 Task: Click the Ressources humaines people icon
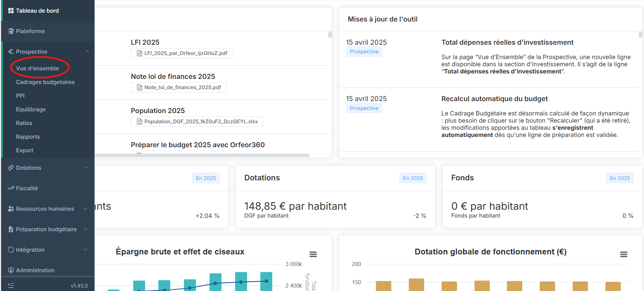point(11,209)
